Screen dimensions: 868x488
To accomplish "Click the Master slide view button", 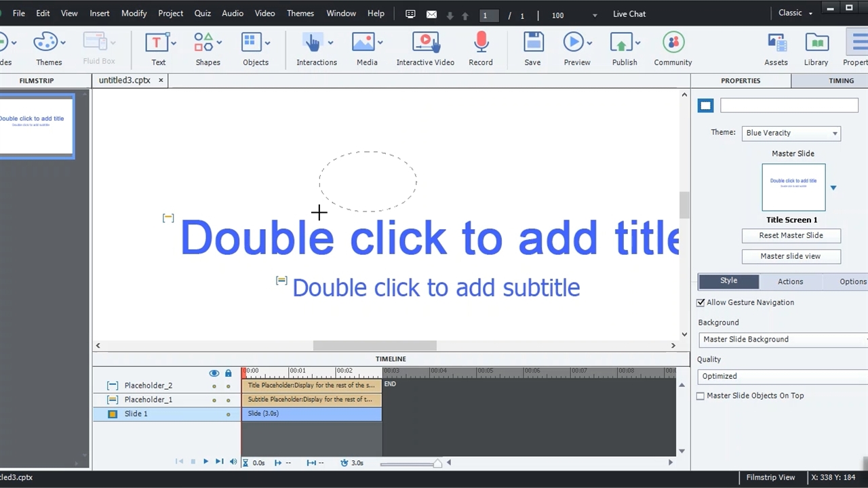I will (791, 256).
